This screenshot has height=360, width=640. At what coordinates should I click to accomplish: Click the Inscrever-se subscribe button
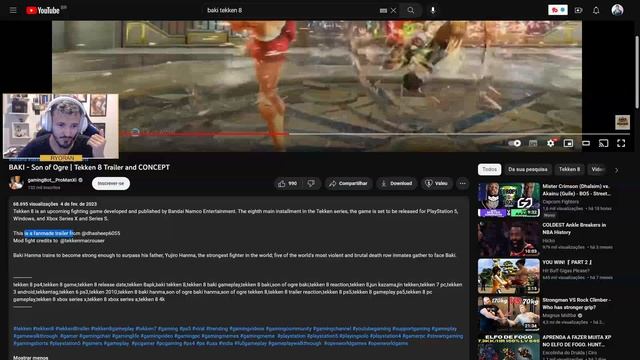tap(111, 184)
